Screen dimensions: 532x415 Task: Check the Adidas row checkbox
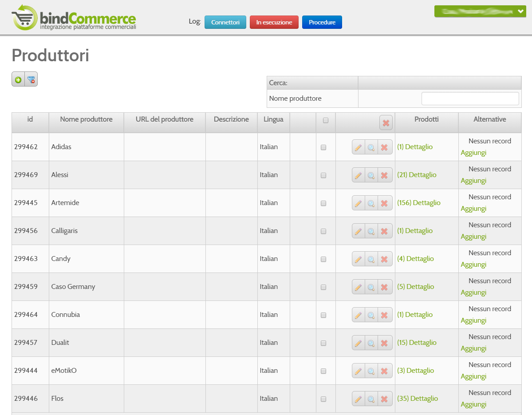click(x=323, y=147)
